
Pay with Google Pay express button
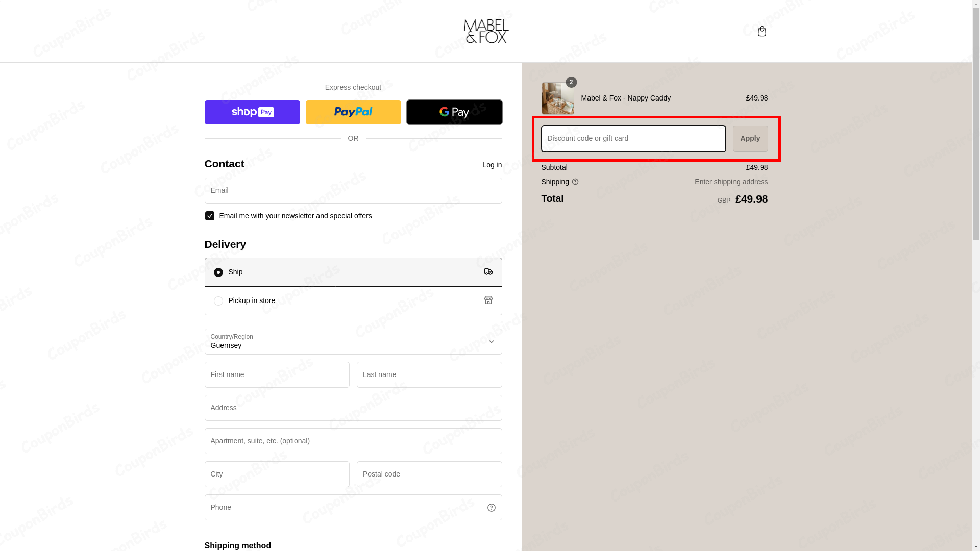(454, 112)
